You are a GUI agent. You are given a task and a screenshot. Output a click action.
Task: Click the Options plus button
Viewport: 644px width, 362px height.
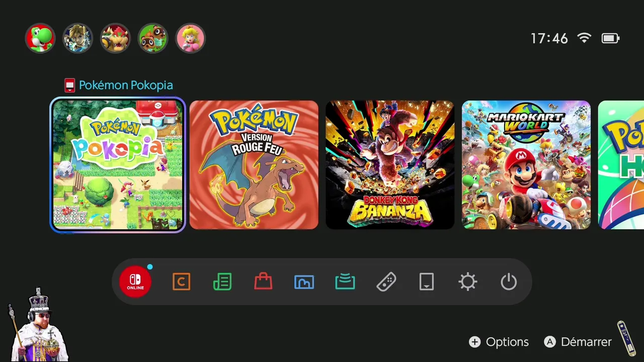499,342
